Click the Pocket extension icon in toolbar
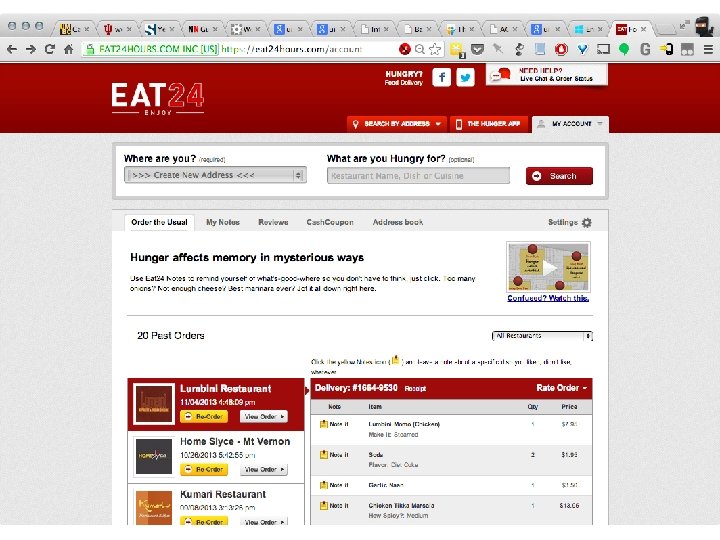 478,49
